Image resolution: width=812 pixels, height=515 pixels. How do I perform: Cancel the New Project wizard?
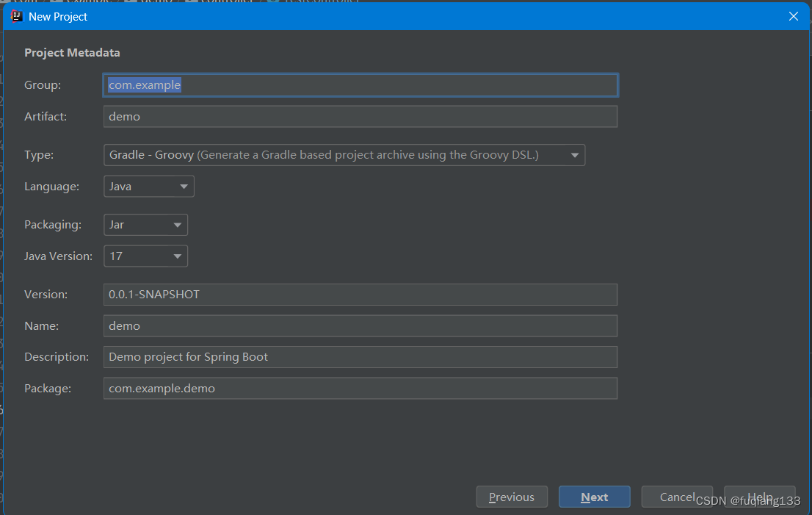677,497
